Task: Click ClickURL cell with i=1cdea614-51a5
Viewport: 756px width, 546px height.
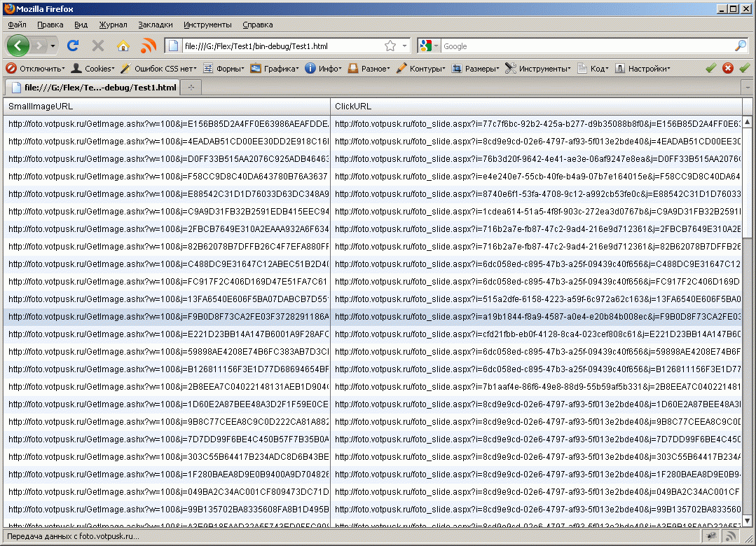Action: click(537, 211)
